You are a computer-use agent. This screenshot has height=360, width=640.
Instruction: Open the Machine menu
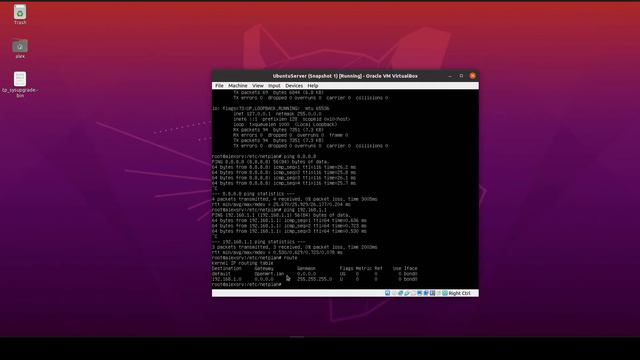point(238,86)
